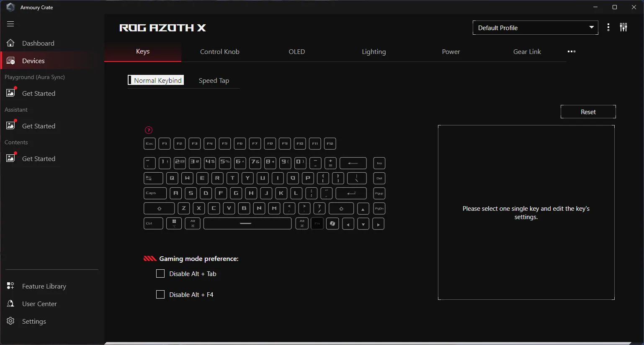Select the left Alt key on keyboard map

tap(193, 223)
